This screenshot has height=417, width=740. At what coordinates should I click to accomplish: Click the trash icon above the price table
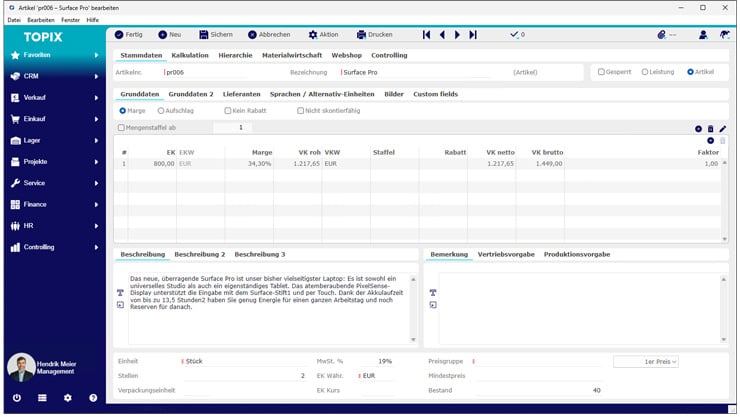[710, 129]
